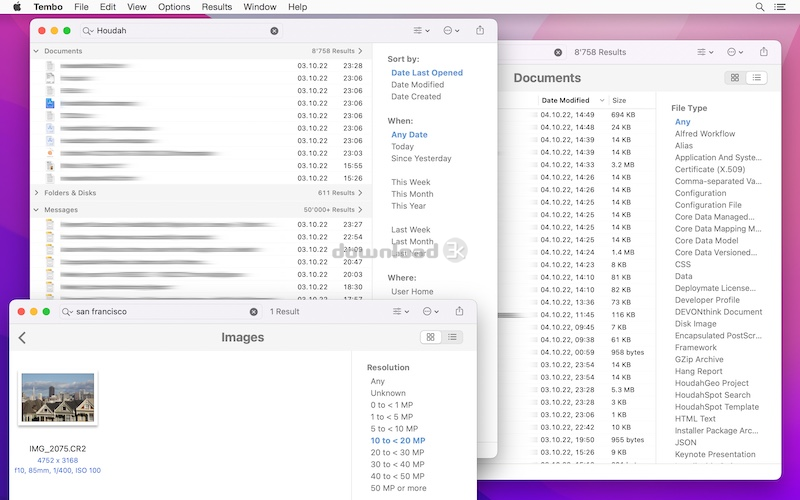
Task: Open the View menu
Action: click(137, 7)
